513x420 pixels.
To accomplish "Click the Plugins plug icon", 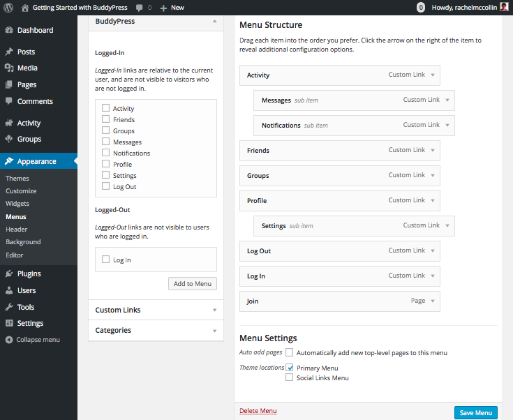I will point(9,273).
